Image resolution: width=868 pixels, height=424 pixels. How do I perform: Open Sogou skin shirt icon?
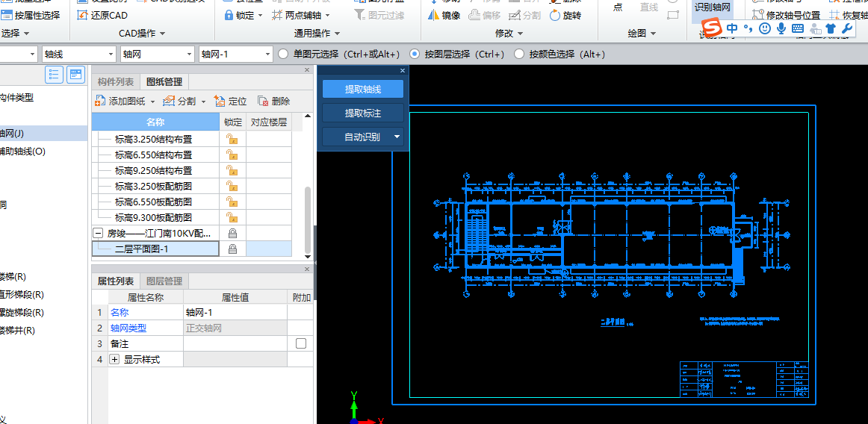click(x=831, y=28)
